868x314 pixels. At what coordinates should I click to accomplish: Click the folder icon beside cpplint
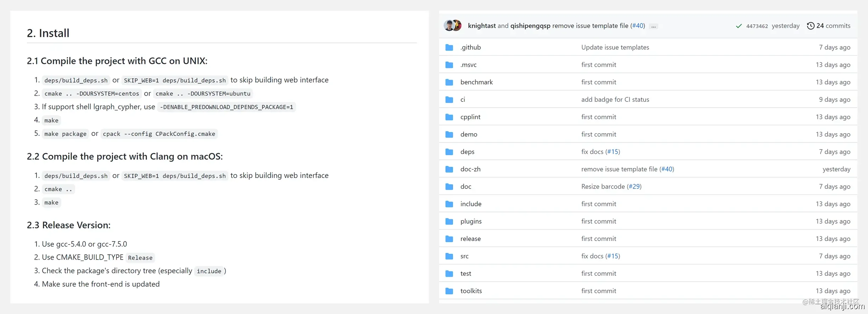click(449, 117)
